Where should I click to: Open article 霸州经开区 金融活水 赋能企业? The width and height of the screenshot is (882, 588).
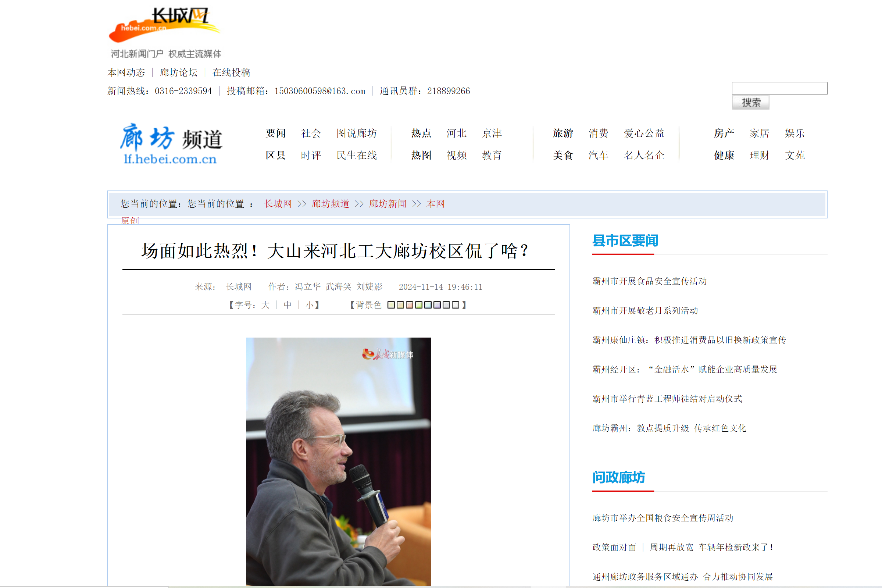point(685,369)
